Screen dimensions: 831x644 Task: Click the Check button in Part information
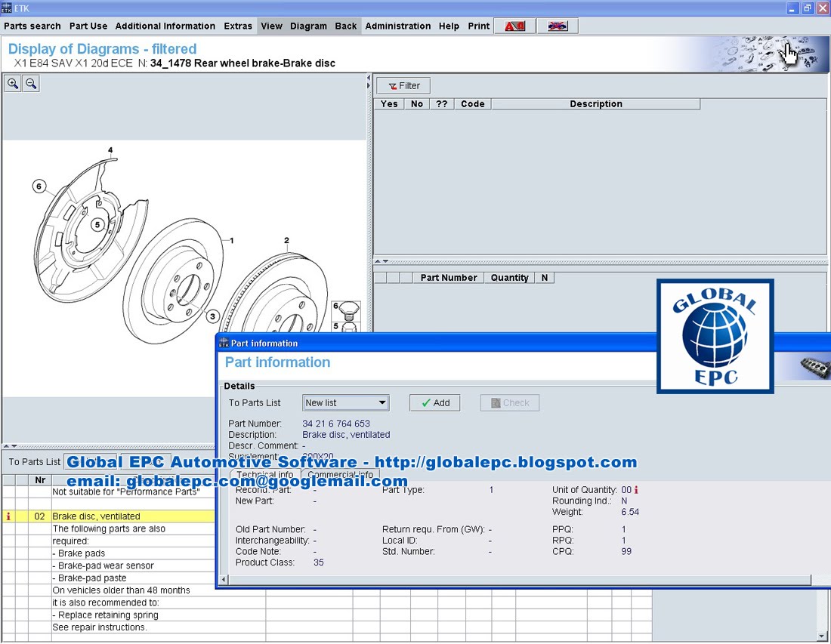point(510,403)
